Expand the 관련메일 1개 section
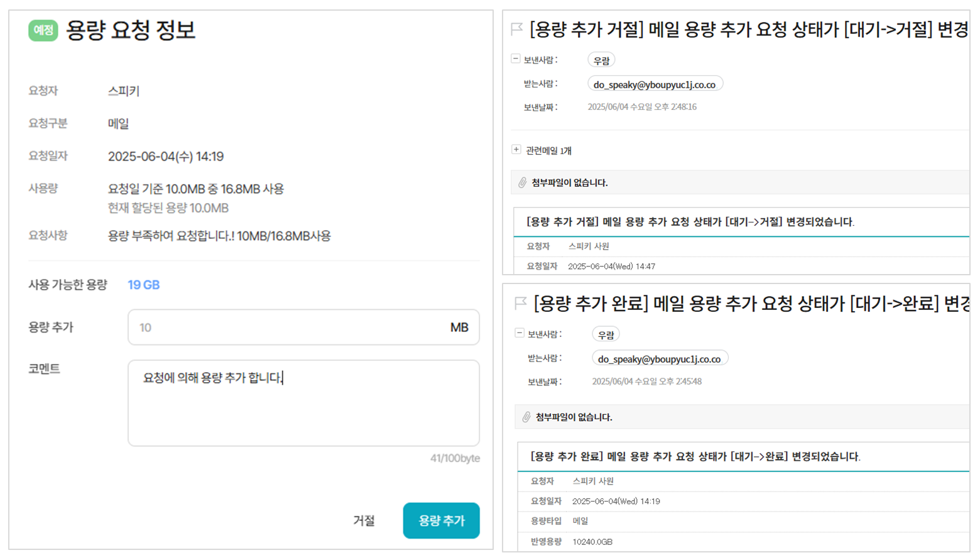The height and width of the screenshot is (560, 980). click(x=516, y=150)
